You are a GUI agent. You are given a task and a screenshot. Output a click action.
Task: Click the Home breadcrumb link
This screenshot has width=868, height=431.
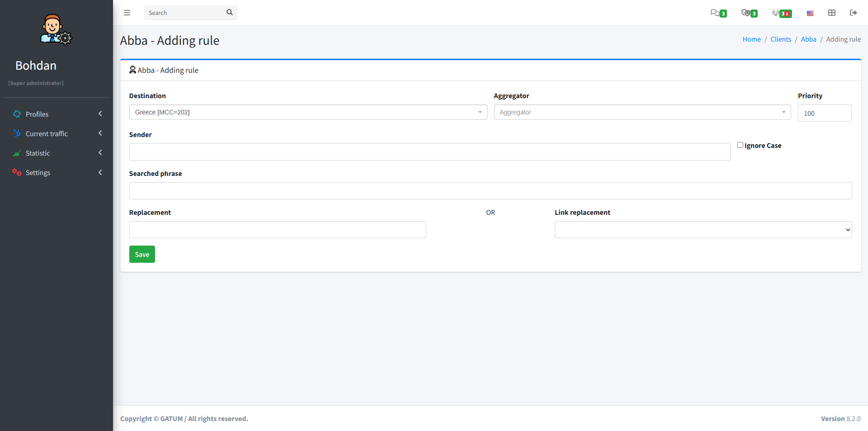[751, 39]
